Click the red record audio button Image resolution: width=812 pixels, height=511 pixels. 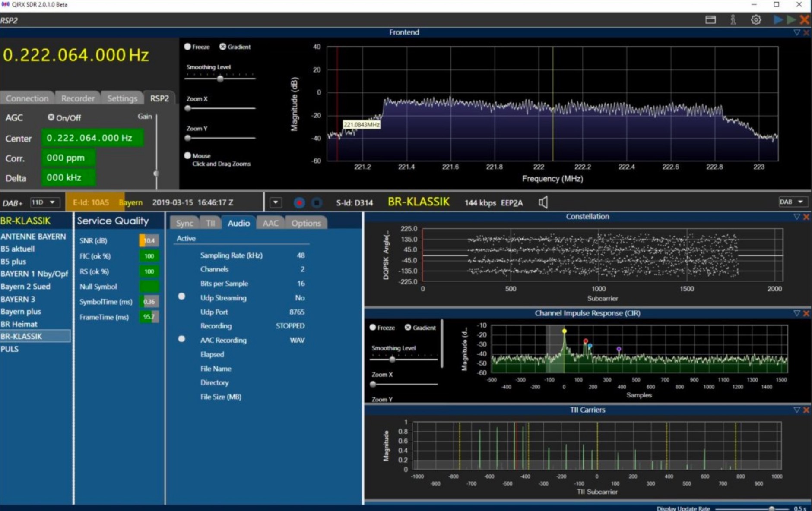pos(299,202)
